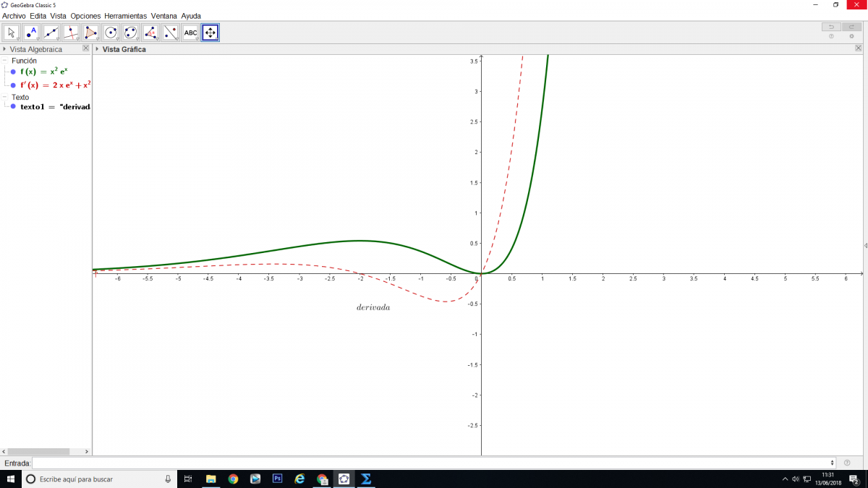
Task: Select the Move (arrow pointer) tool
Action: pos(12,33)
